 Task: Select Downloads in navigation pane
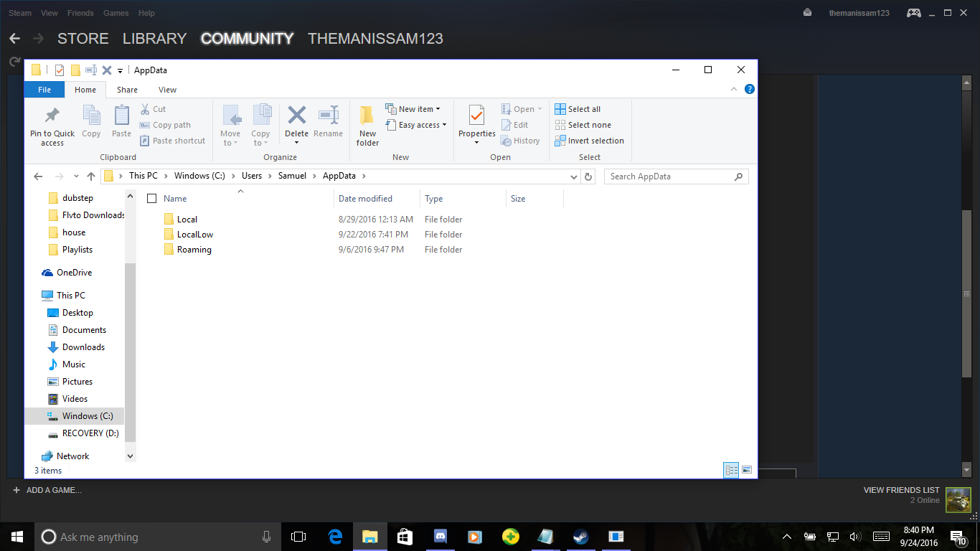pos(83,347)
